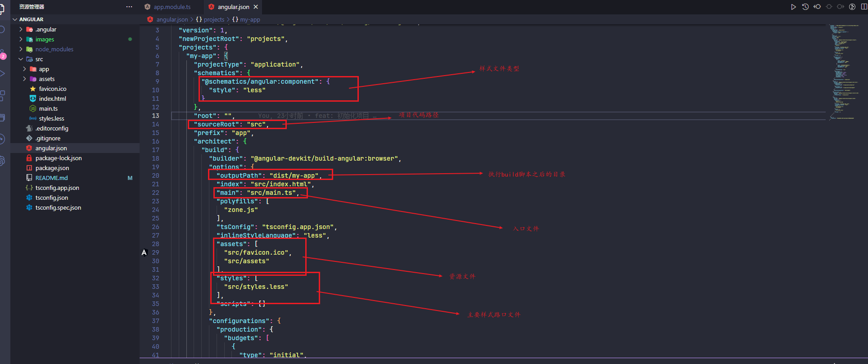Screen dimensions: 868x364
Task: Collapse the ANGULAR workspace section header
Action: click(x=31, y=19)
